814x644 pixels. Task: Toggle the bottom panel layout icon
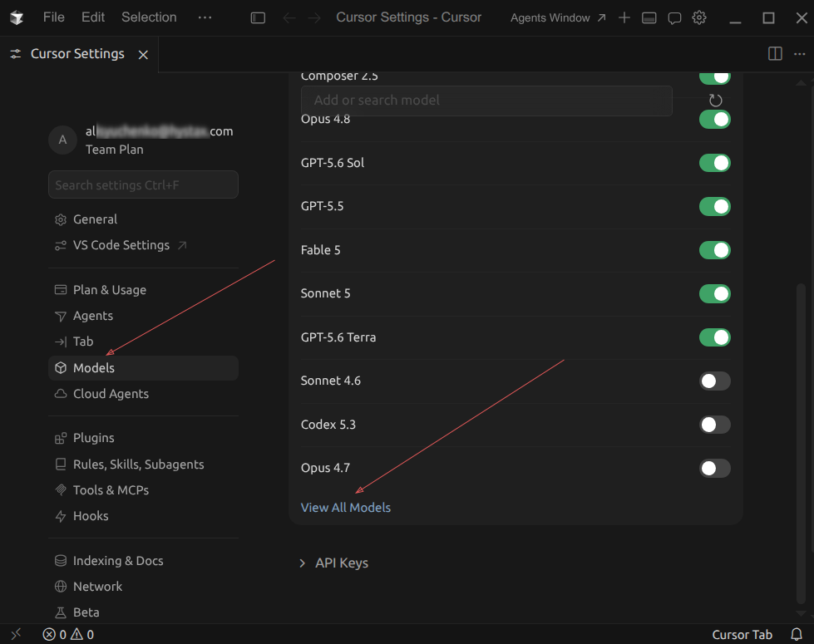[x=649, y=17]
